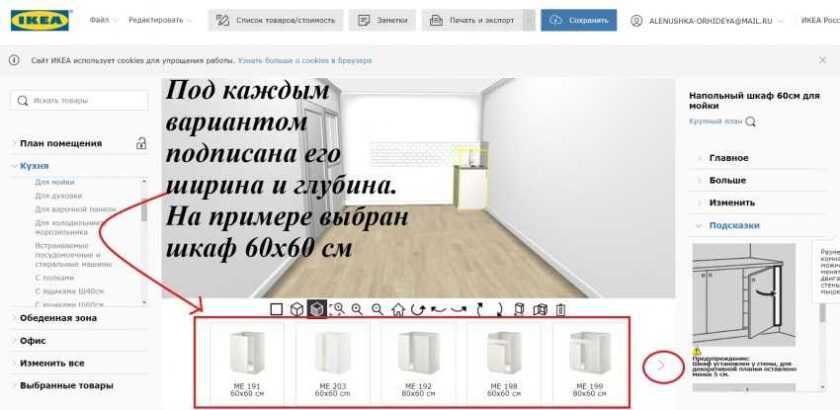
Task: Select the ME 191 60x60 cabinet thumbnail
Action: pos(240,362)
